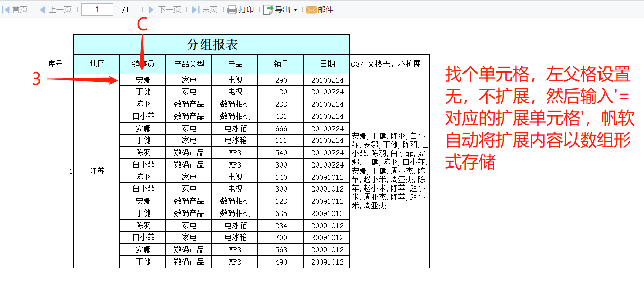
Task: Go to next page (下一页)
Action: point(165,10)
